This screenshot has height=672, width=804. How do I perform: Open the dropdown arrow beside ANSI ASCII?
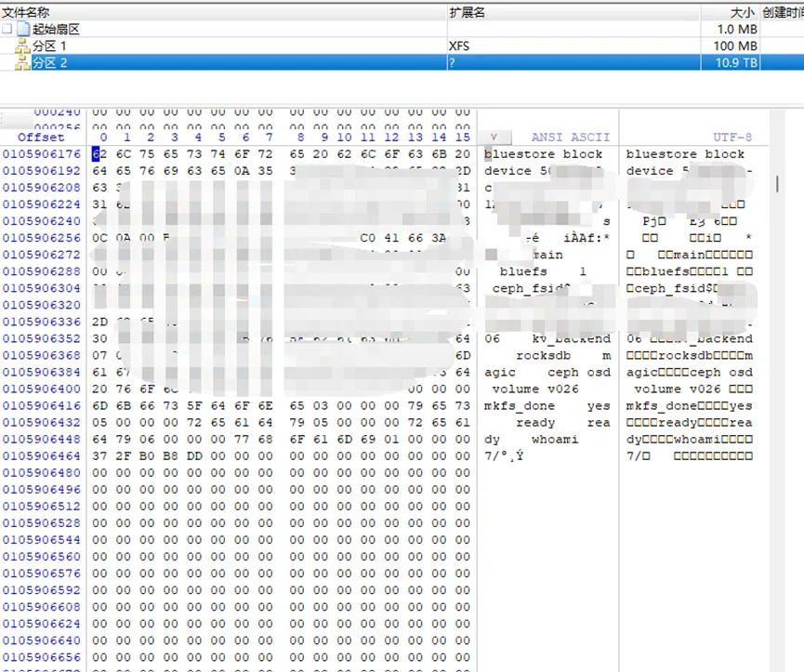[494, 137]
